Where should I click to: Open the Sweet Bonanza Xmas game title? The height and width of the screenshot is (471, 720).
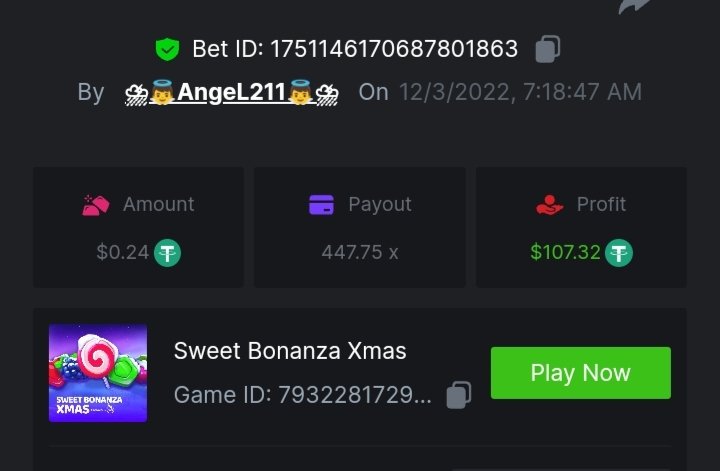pos(290,351)
